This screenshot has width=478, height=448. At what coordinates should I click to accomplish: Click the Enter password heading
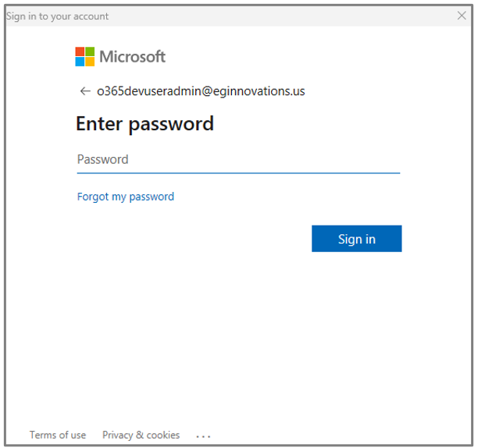144,123
